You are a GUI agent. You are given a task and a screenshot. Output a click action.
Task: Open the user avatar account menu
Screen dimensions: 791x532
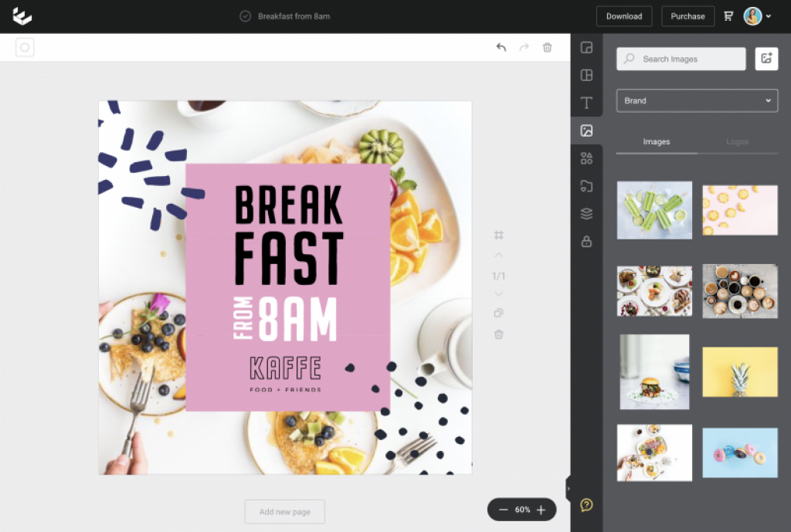point(757,16)
